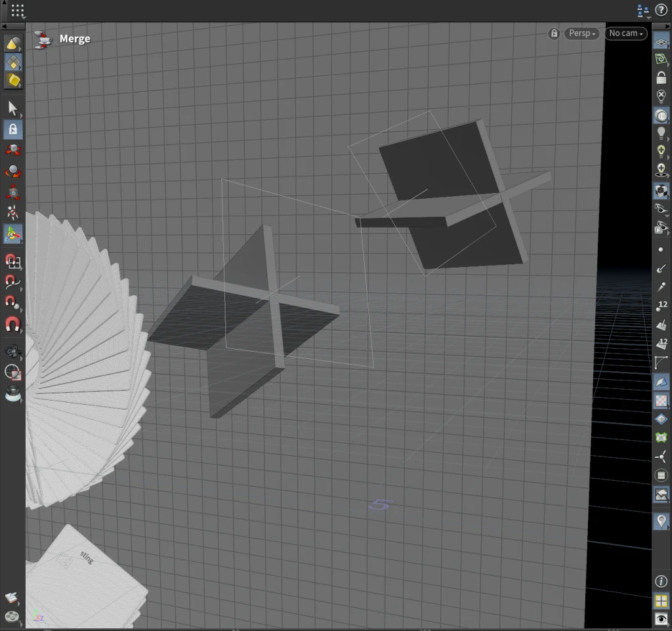Click the Merge node icon
Screen dimensions: 672x631
(43, 40)
